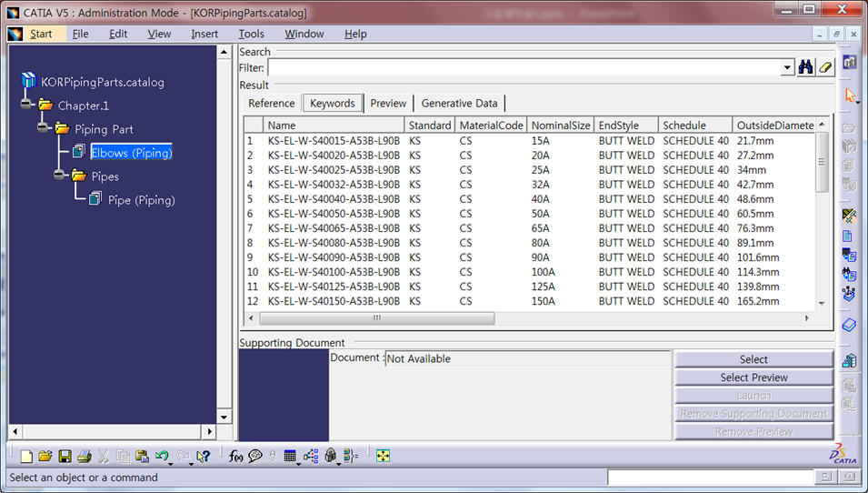
Task: Click the Select Preview button
Action: 753,377
